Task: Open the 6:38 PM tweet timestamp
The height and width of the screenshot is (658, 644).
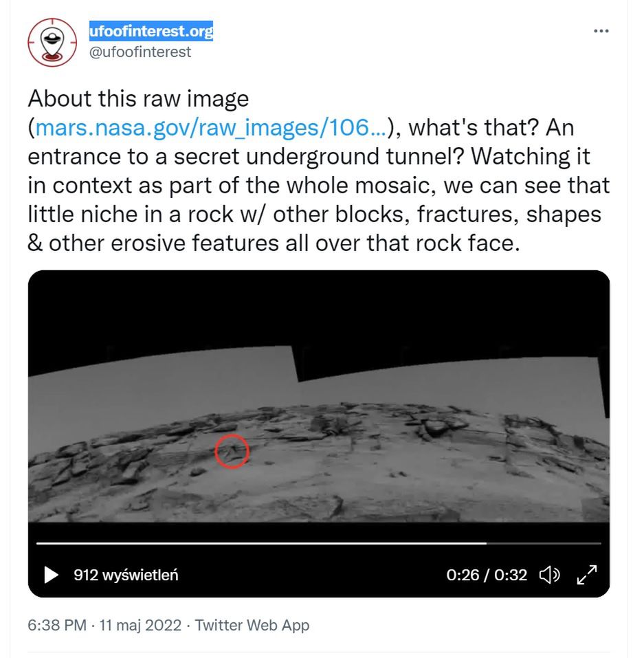Action: pyautogui.click(x=57, y=626)
